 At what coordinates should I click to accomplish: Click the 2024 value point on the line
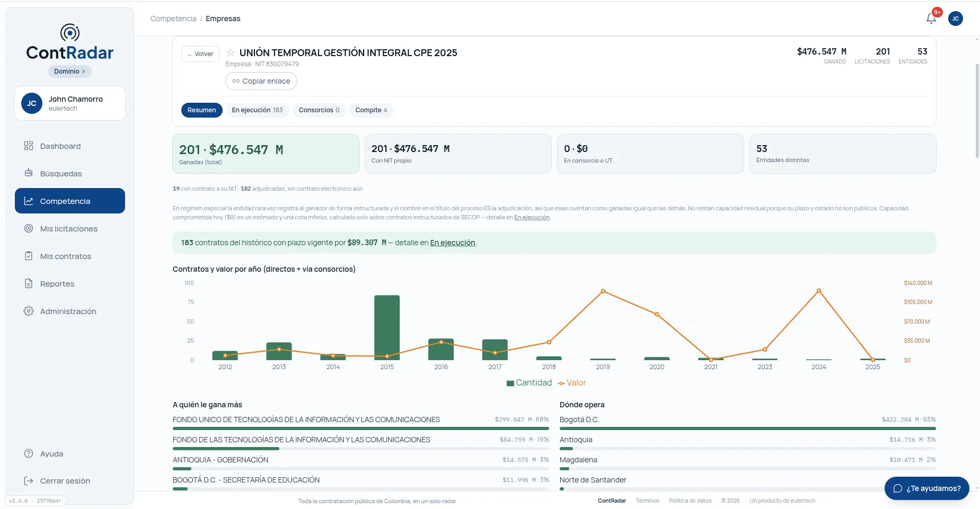(x=819, y=291)
